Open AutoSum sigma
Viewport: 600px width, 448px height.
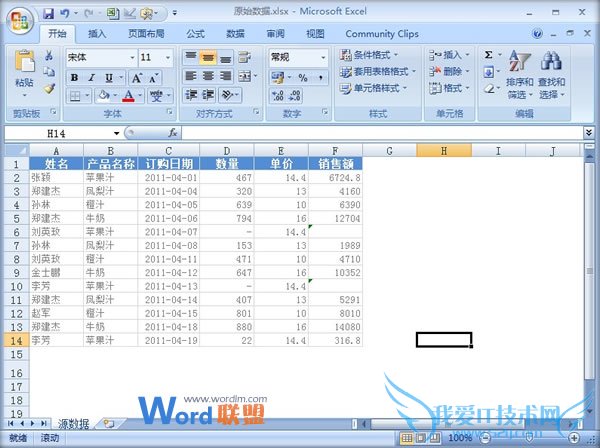click(x=488, y=55)
